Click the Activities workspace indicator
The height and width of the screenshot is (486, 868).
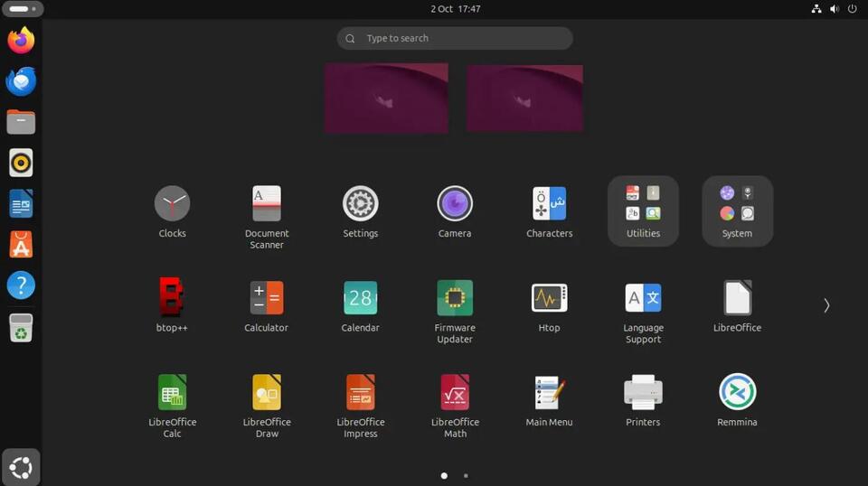click(23, 9)
